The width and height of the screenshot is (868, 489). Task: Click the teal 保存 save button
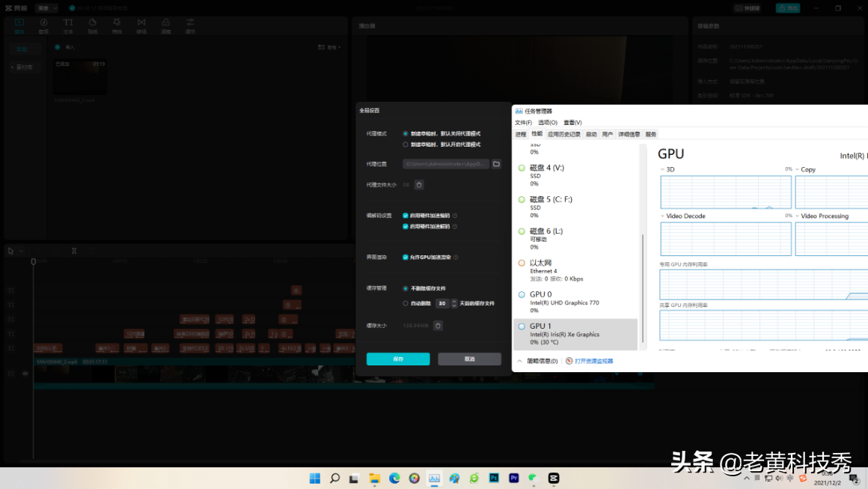[398, 359]
